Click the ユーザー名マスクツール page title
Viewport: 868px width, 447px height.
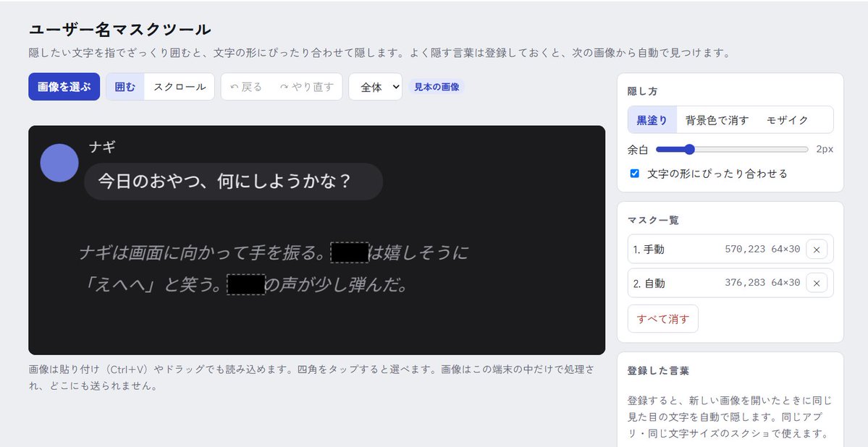pos(119,30)
